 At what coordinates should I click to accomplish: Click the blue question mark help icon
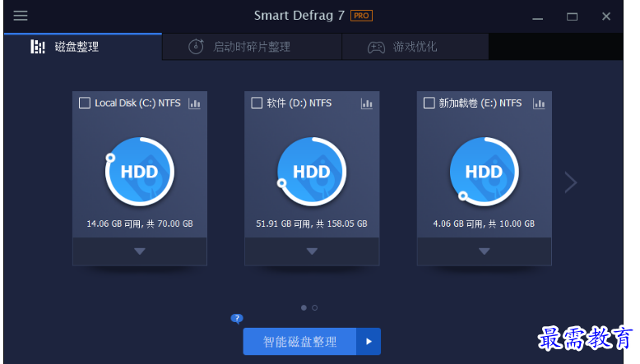[x=237, y=318]
